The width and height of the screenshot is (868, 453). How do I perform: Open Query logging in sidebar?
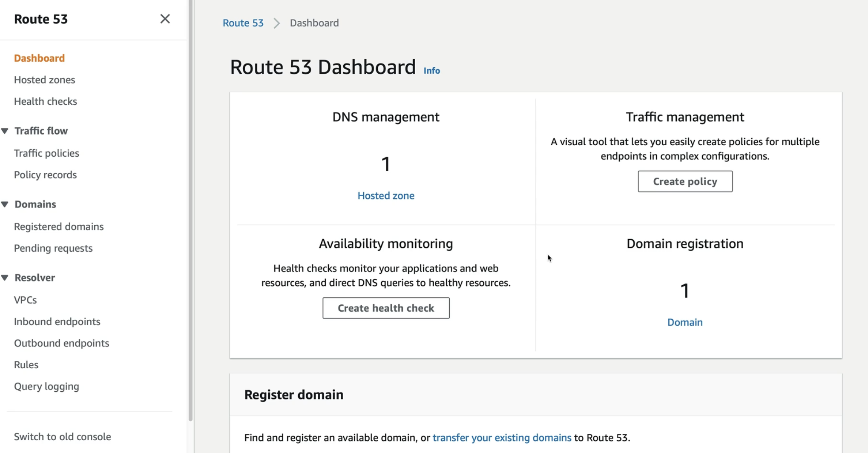coord(46,386)
